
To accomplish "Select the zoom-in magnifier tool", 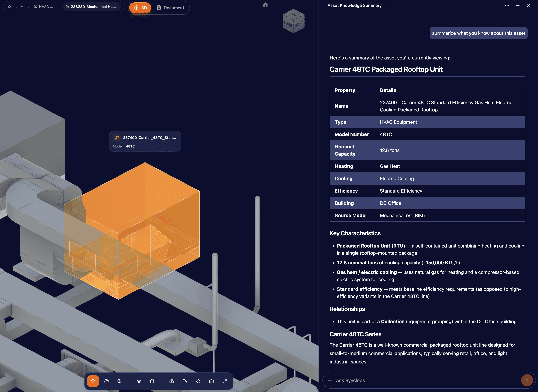I will click(119, 381).
